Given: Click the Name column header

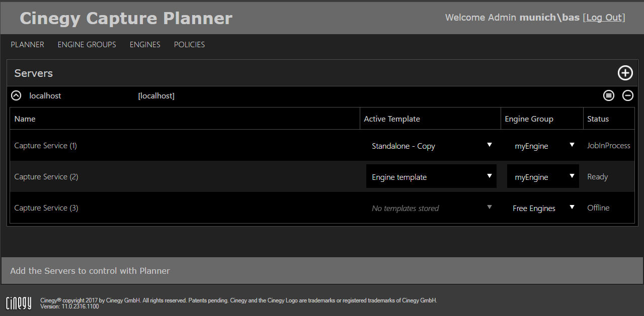Looking at the screenshot, I should point(25,119).
